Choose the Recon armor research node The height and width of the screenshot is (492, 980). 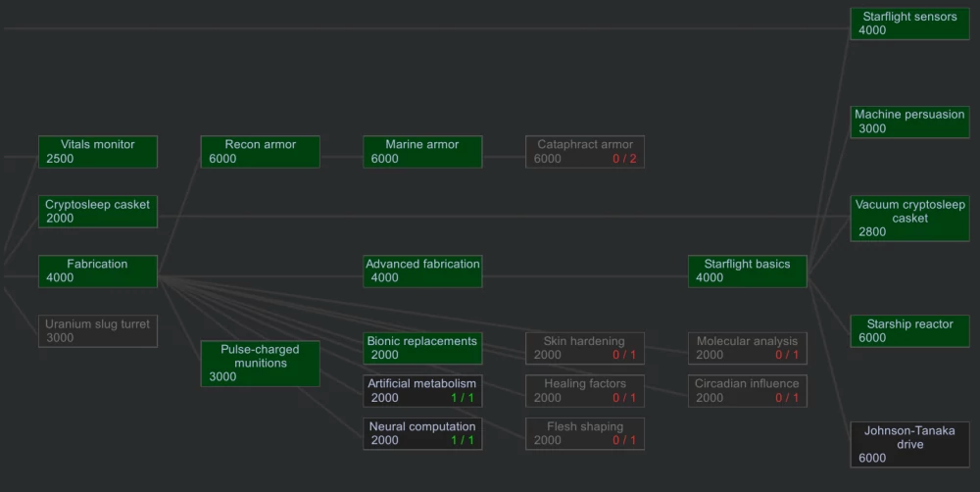260,152
